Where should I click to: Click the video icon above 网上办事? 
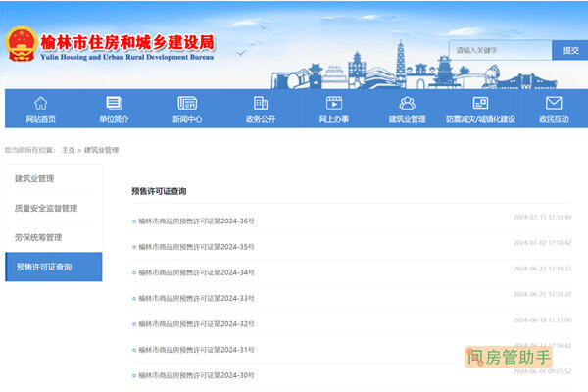pos(334,103)
